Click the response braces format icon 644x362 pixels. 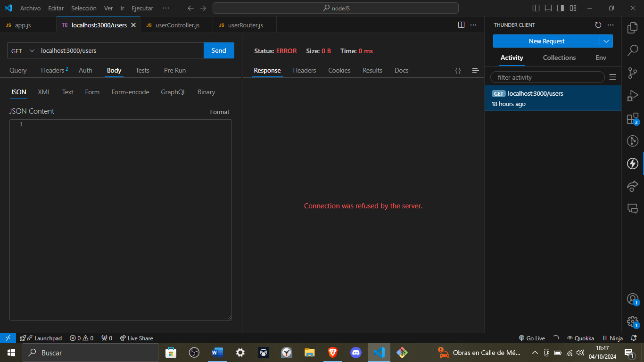point(458,70)
